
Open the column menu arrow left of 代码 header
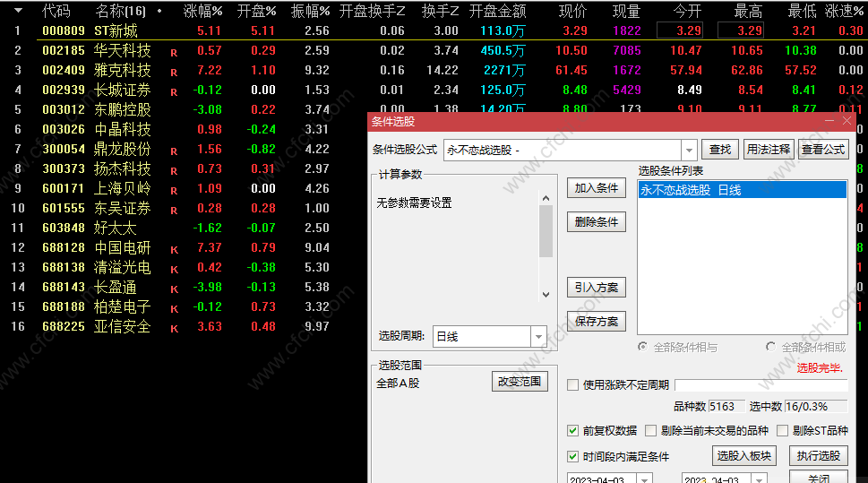click(18, 11)
